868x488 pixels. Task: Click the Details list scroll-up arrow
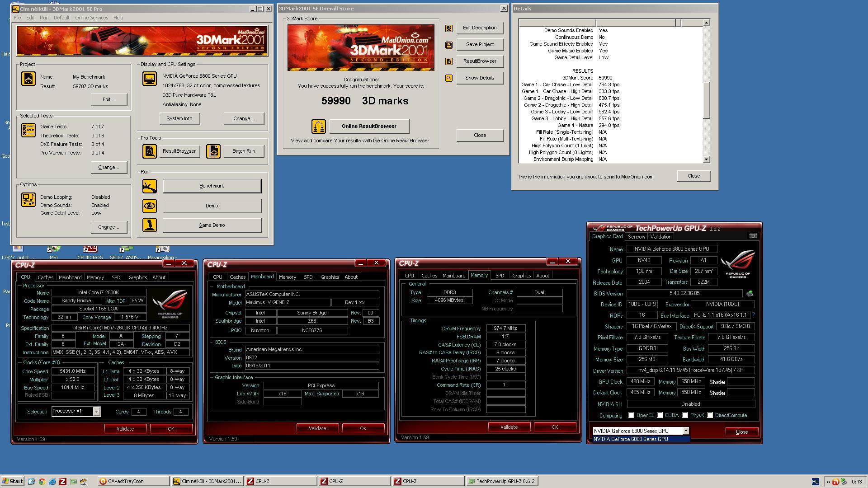707,23
